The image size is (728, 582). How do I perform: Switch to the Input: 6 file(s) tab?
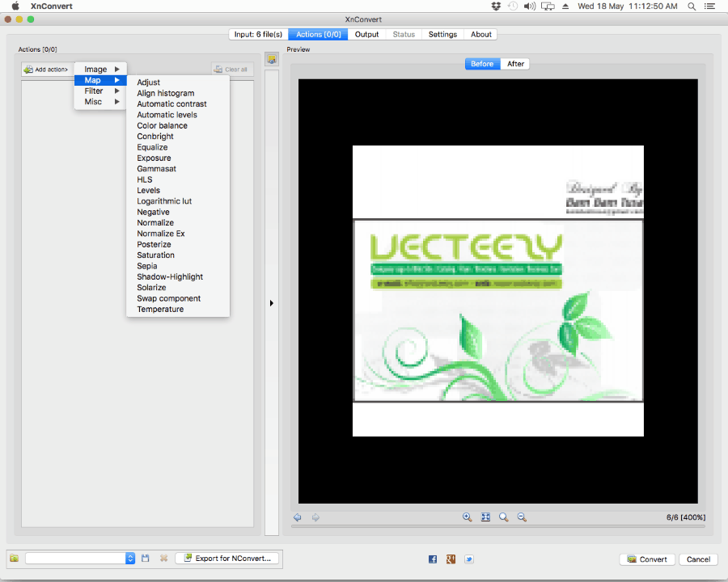(x=258, y=34)
